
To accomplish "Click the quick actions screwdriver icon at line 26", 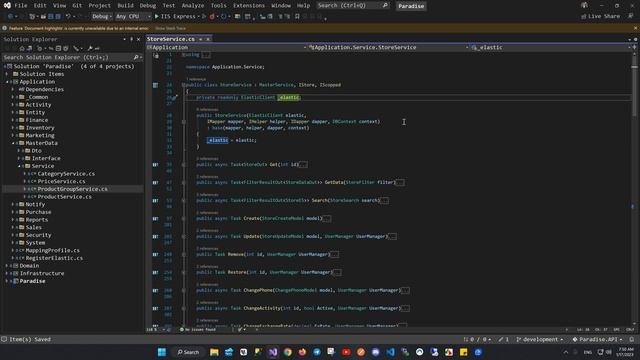I will coord(174,98).
